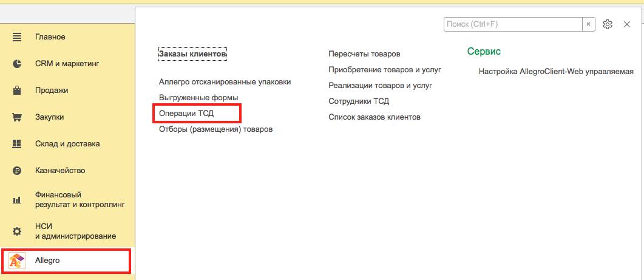The height and width of the screenshot is (280, 644).
Task: Open menu settings gear next to search
Action: point(608,24)
